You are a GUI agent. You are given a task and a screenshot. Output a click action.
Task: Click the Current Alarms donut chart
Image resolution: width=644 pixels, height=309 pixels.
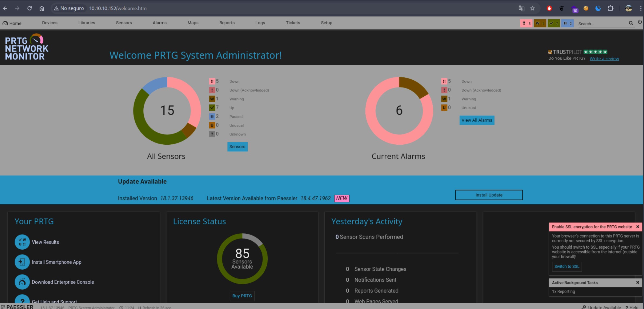pyautogui.click(x=399, y=111)
